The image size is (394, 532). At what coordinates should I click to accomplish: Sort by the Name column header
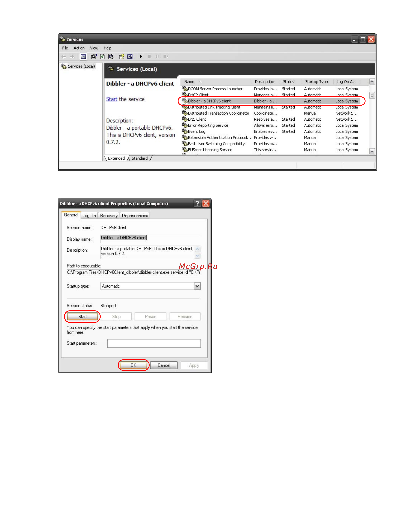pyautogui.click(x=216, y=82)
